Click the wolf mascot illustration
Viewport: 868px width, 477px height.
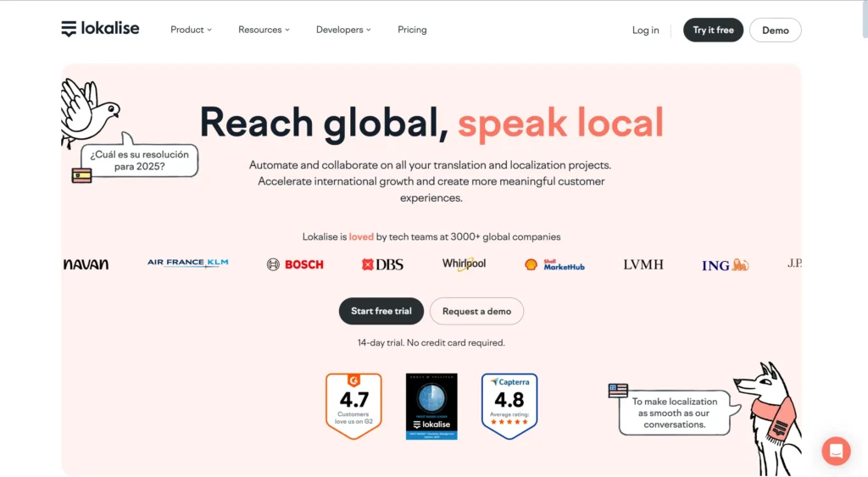coord(768,419)
